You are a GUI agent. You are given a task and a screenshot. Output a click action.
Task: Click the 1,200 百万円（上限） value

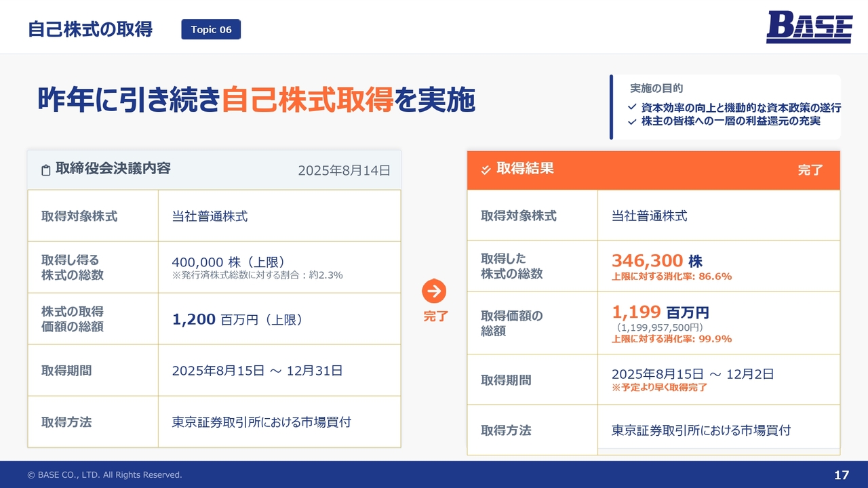coord(237,319)
